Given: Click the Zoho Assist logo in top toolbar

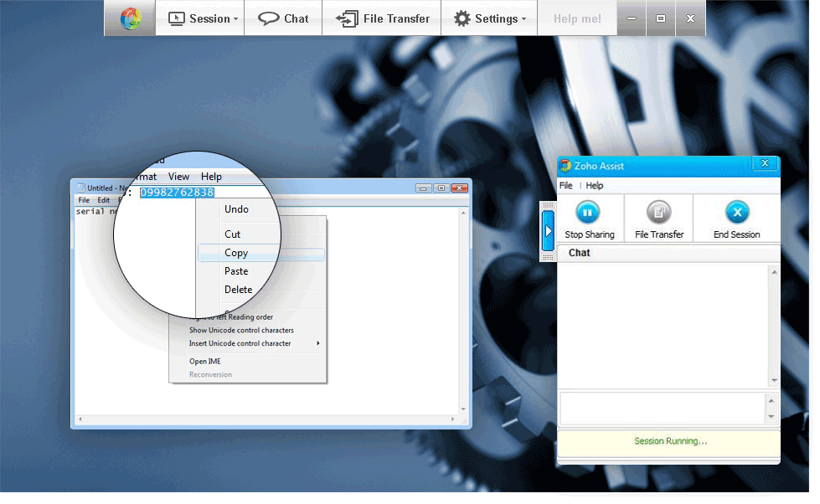Looking at the screenshot, I should pyautogui.click(x=130, y=18).
